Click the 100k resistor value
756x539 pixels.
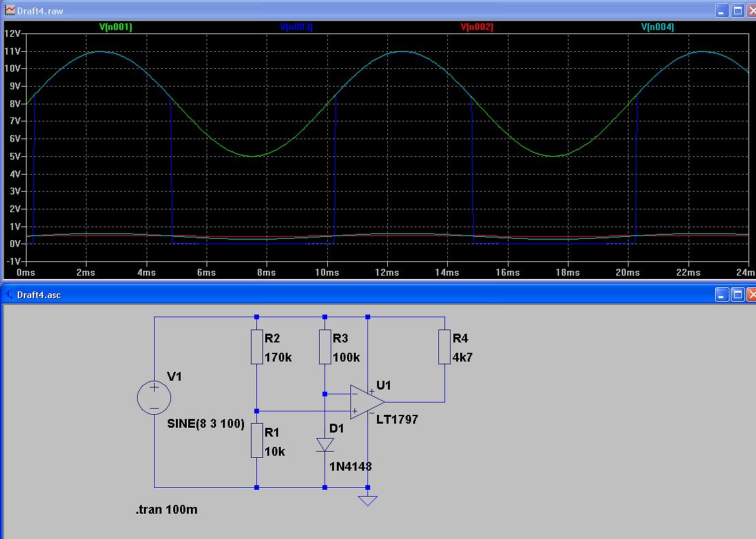346,358
